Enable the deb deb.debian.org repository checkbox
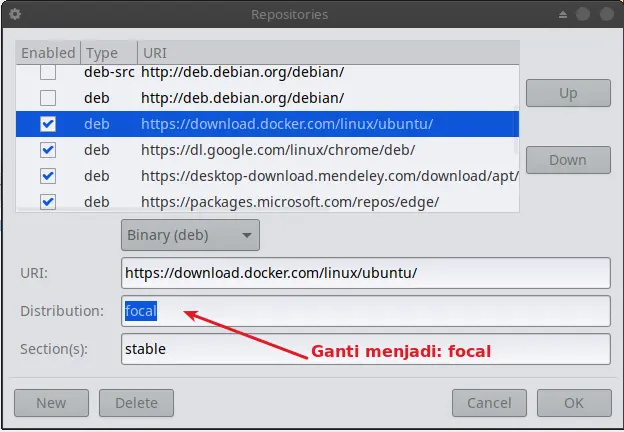The width and height of the screenshot is (624, 432). [x=48, y=98]
